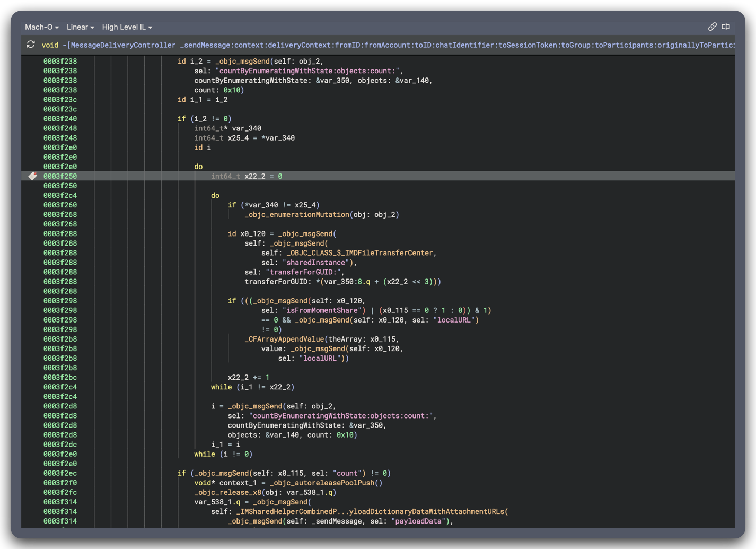Click the address 0003f2ec
This screenshot has height=549, width=756.
click(60, 473)
